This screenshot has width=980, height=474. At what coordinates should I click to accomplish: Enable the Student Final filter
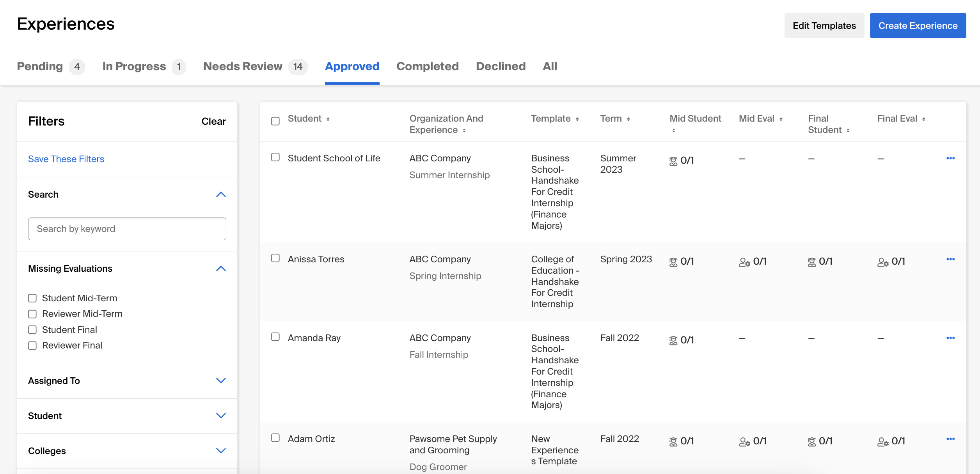[x=32, y=330]
